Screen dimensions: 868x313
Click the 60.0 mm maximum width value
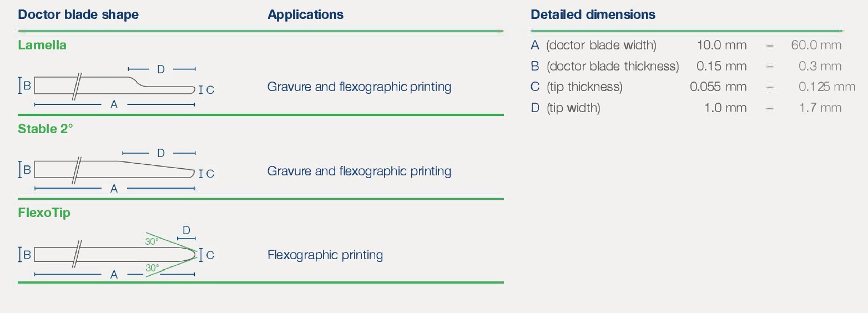point(816,45)
